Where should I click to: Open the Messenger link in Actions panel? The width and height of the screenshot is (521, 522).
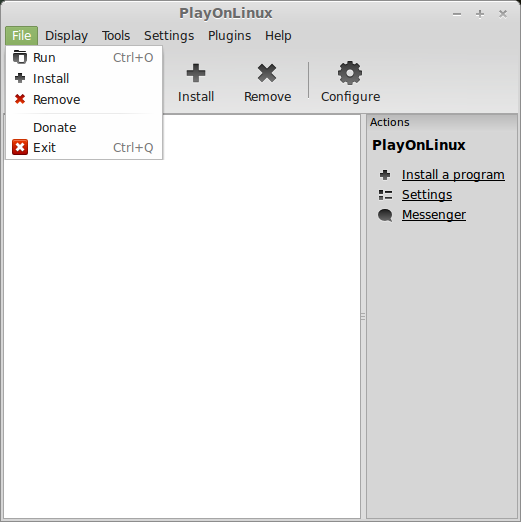tap(434, 215)
